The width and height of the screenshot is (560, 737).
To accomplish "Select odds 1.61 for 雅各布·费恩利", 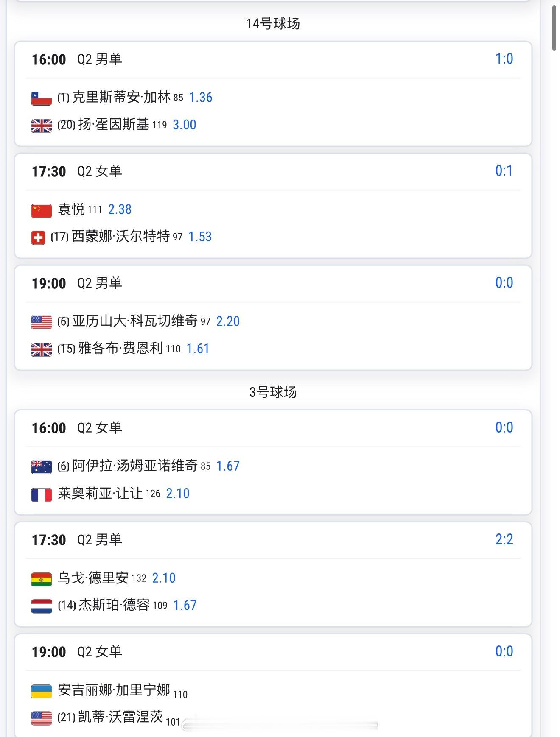I will tap(198, 349).
